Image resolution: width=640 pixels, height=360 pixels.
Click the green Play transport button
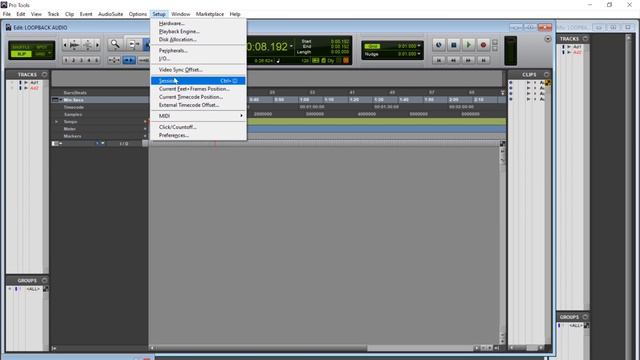(469, 45)
